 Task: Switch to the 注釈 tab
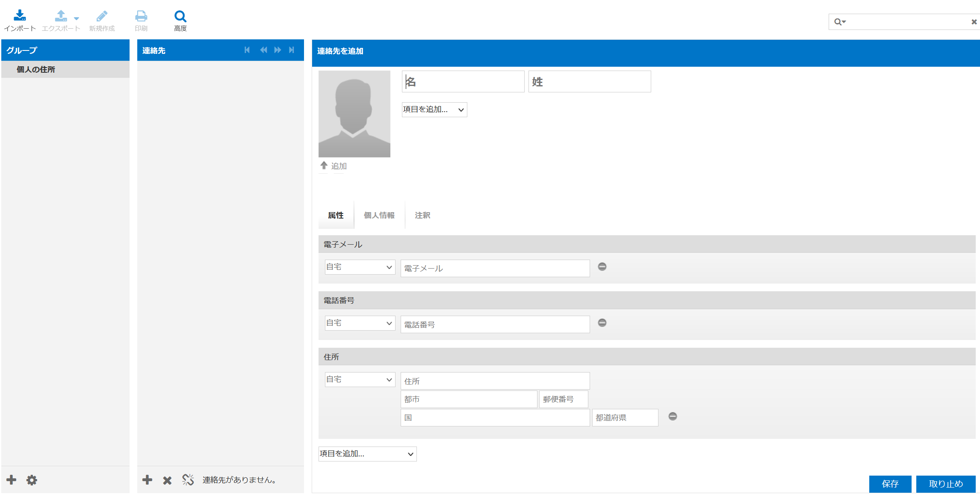point(422,215)
